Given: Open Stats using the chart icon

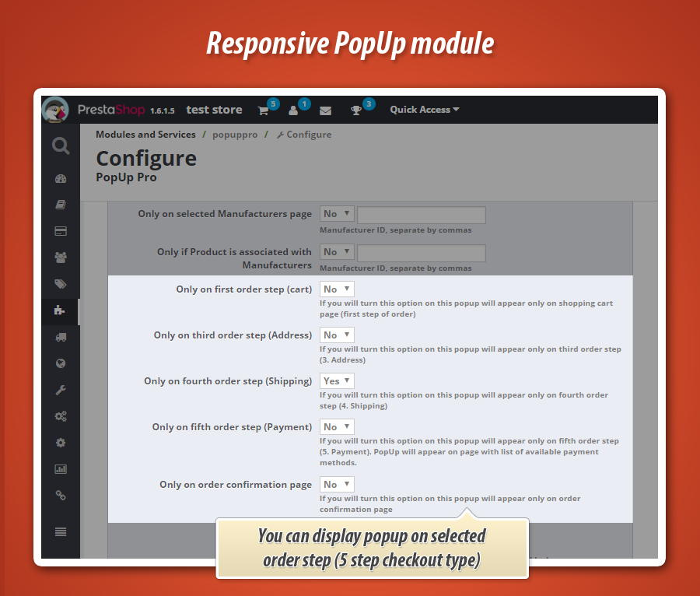Looking at the screenshot, I should 61,468.
